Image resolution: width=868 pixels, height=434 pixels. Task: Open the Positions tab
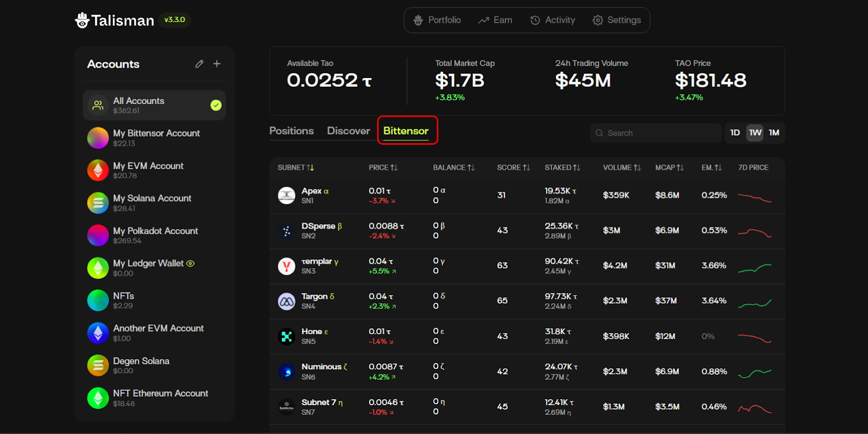(291, 131)
